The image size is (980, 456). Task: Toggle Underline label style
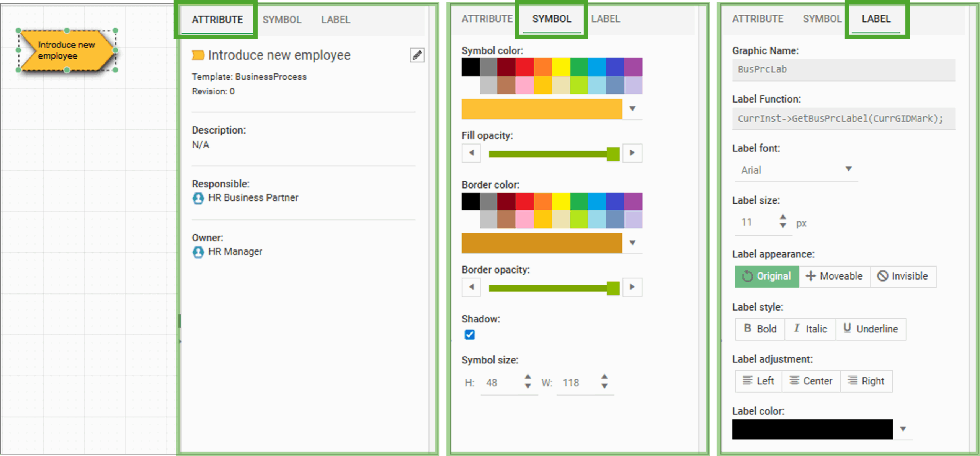pyautogui.click(x=871, y=329)
